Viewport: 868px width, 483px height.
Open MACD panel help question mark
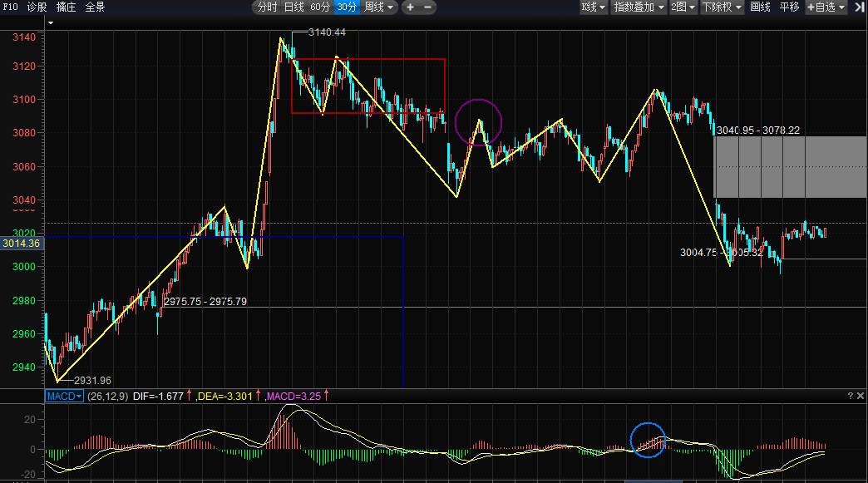pyautogui.click(x=851, y=397)
